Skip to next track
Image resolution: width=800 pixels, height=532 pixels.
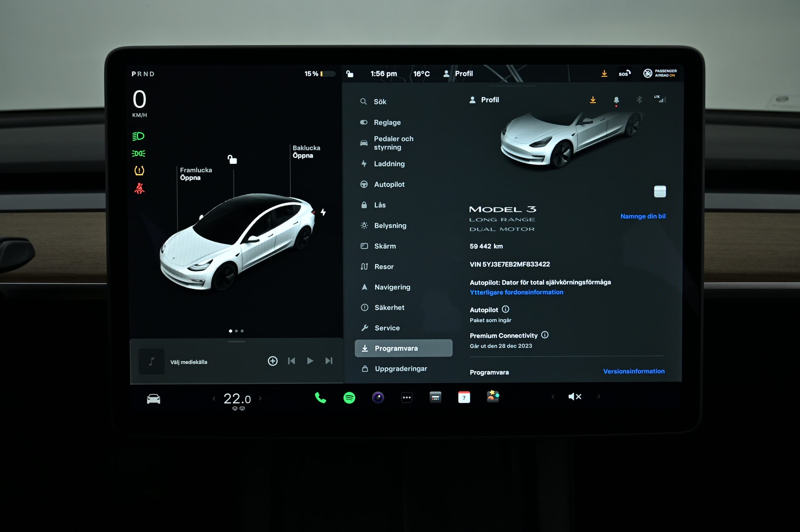tap(329, 361)
